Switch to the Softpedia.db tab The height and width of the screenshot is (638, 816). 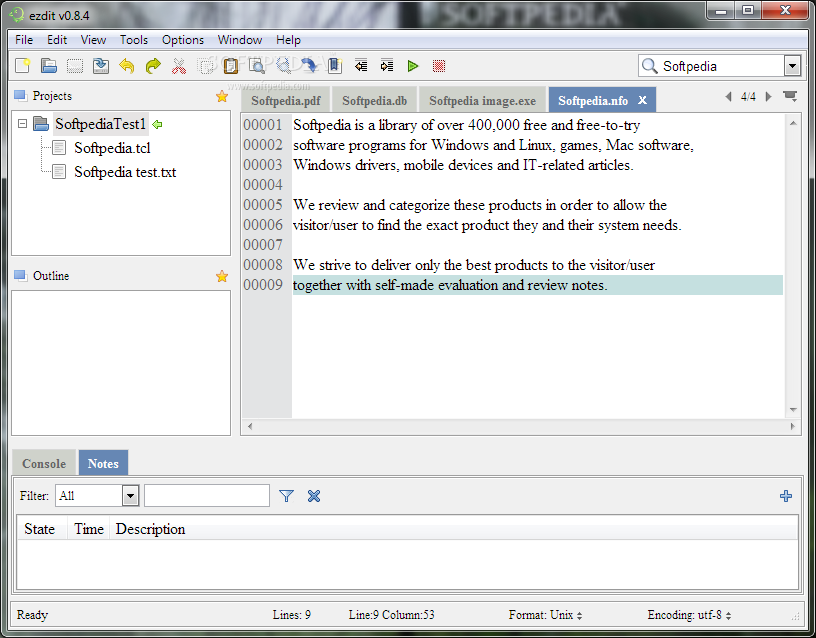pos(374,100)
